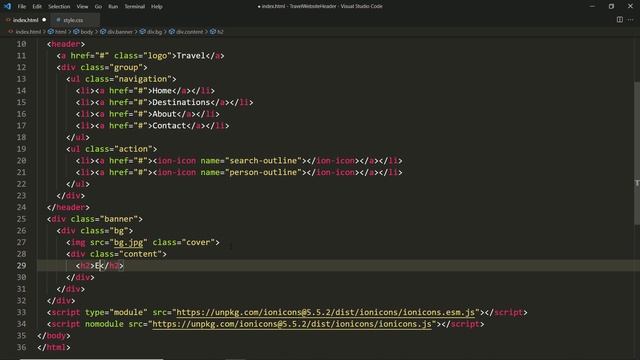Click line number 10 in the gutter

(x=21, y=44)
